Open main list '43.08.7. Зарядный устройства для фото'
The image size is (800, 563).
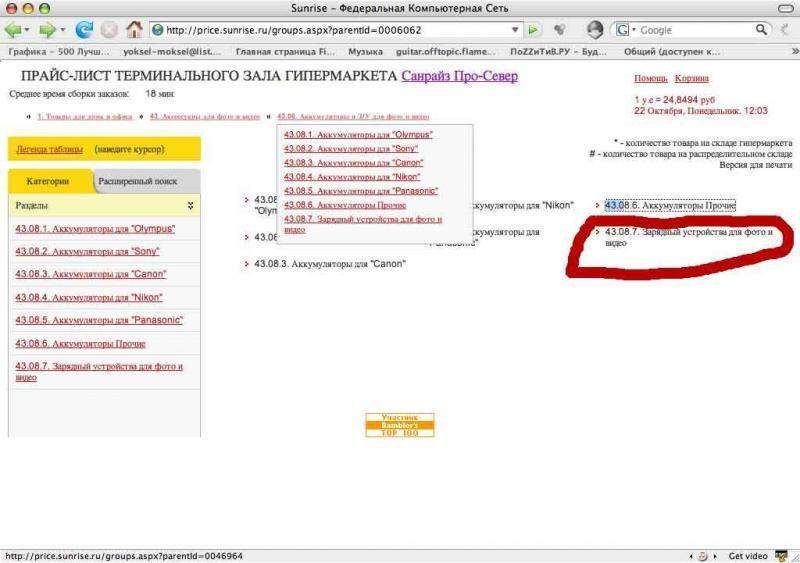pos(689,237)
